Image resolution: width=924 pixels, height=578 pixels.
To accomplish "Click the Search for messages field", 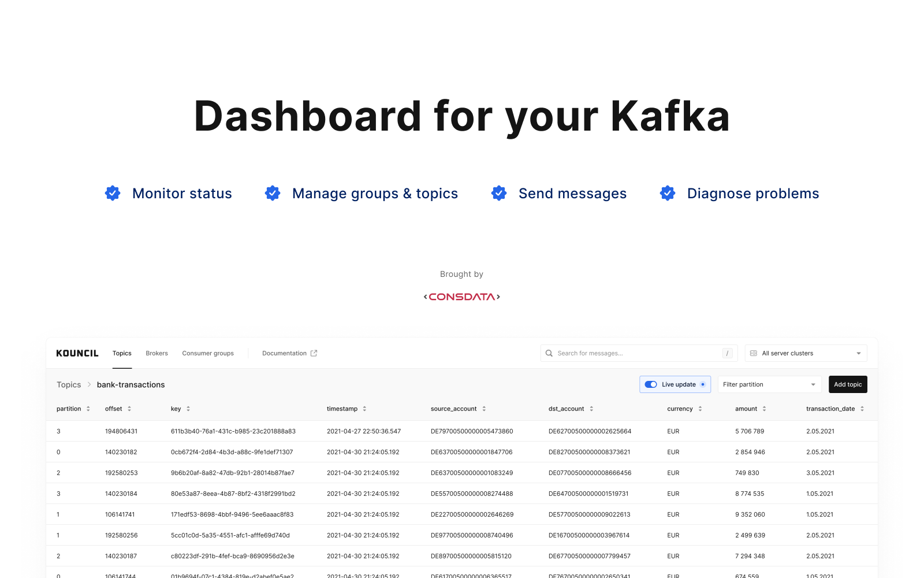I will click(x=639, y=353).
